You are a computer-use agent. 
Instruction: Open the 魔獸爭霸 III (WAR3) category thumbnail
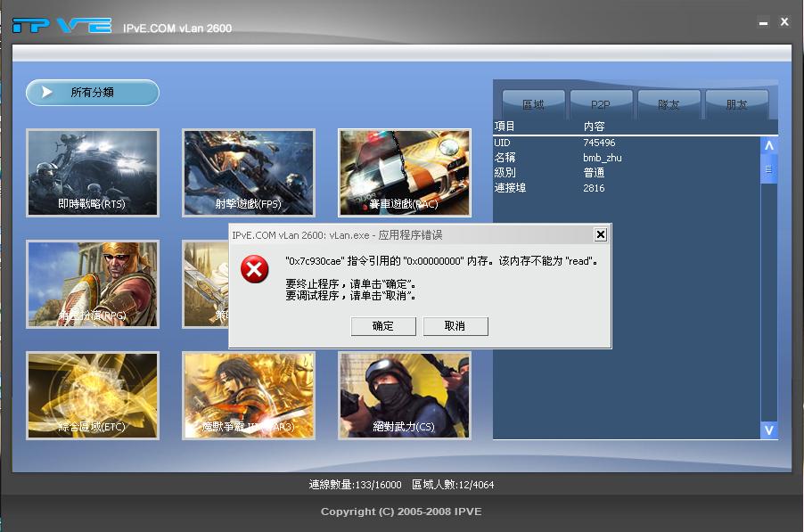[249, 396]
